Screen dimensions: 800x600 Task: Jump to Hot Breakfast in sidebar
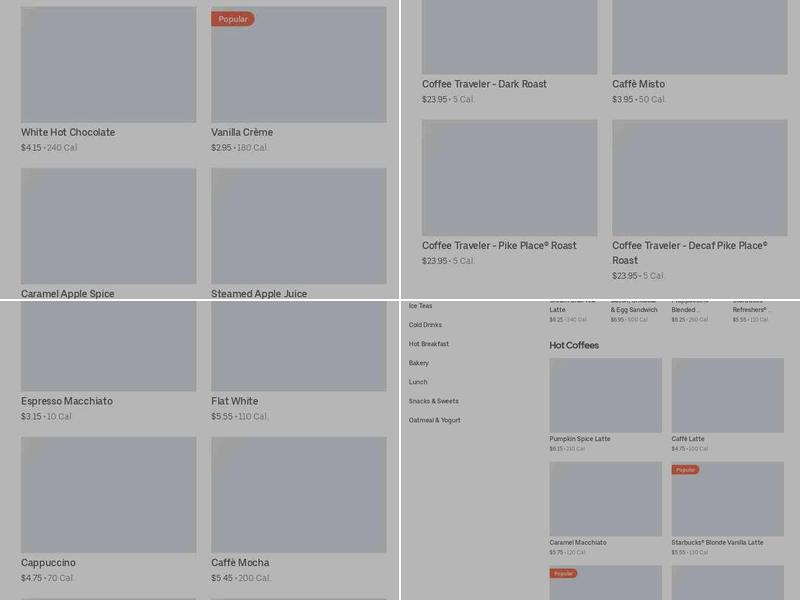429,344
